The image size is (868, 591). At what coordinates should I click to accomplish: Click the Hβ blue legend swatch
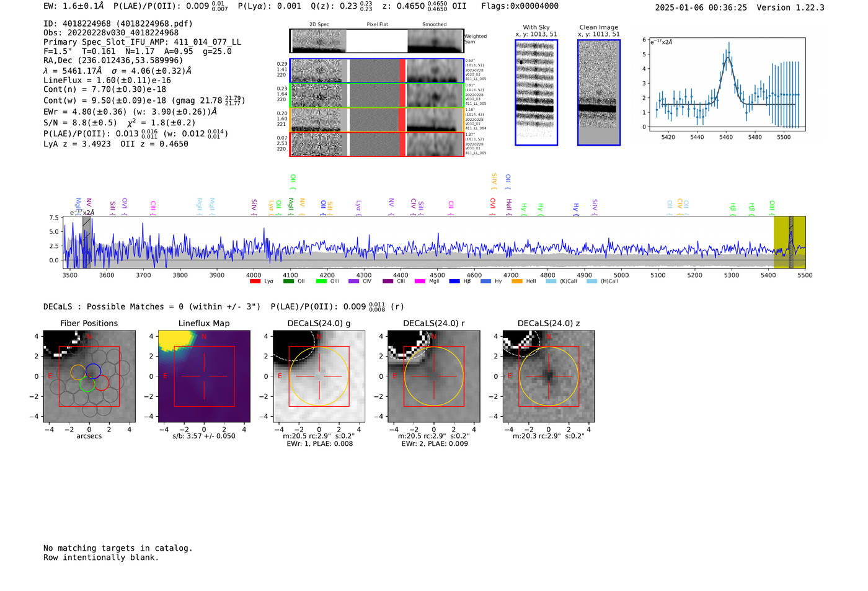tap(454, 282)
